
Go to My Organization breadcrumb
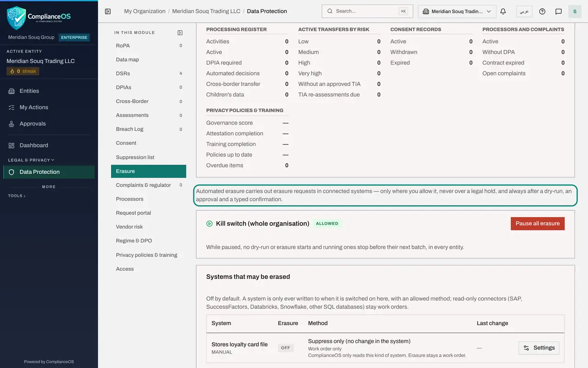pos(145,11)
